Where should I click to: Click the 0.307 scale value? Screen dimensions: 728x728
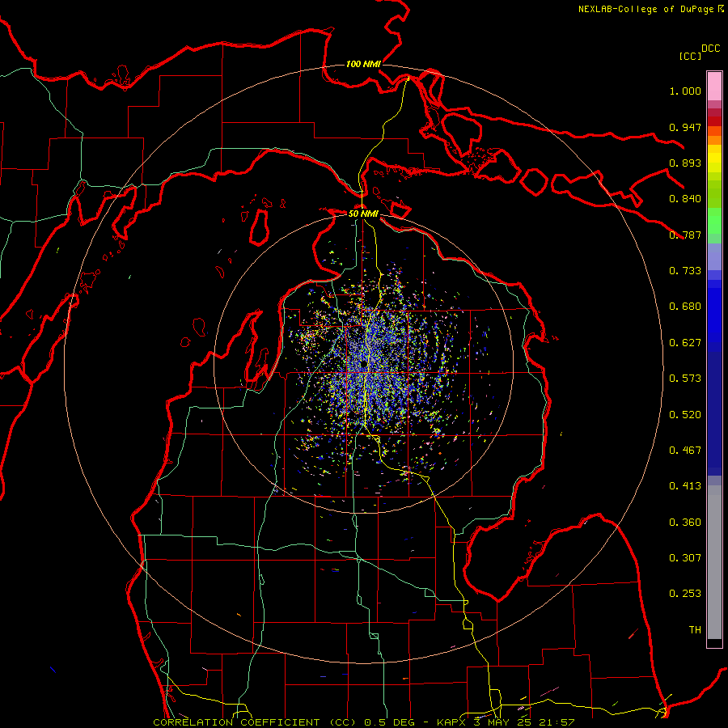pyautogui.click(x=685, y=558)
